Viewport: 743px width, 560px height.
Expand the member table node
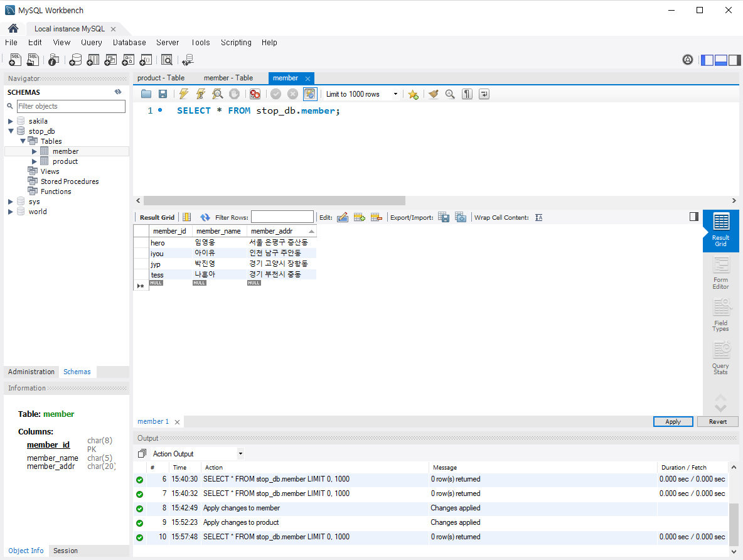pos(34,151)
